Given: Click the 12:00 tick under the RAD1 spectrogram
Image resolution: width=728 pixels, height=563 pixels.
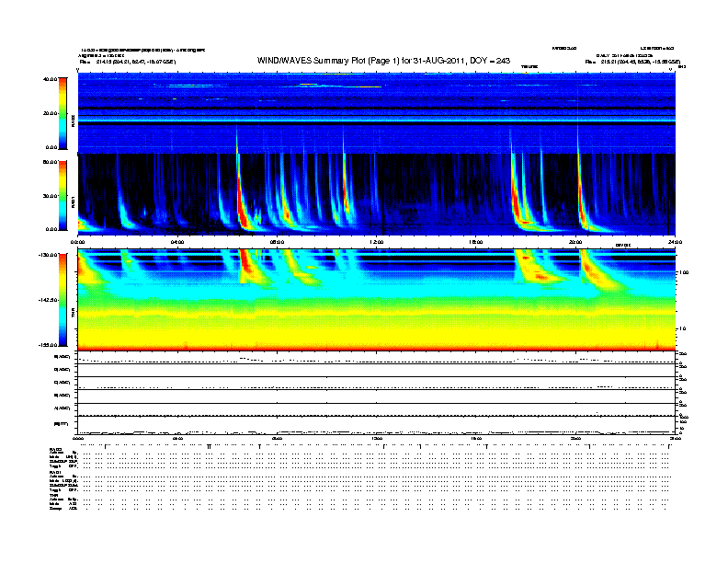Looking at the screenshot, I should click(376, 242).
